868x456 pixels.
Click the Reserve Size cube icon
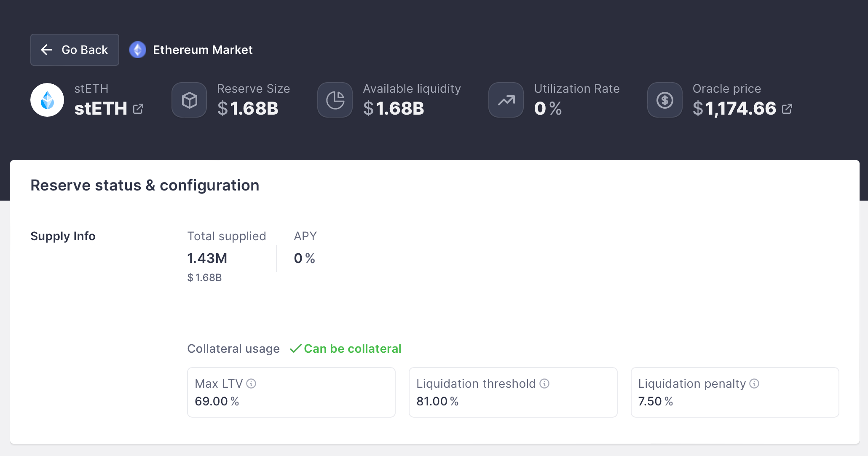coord(189,100)
